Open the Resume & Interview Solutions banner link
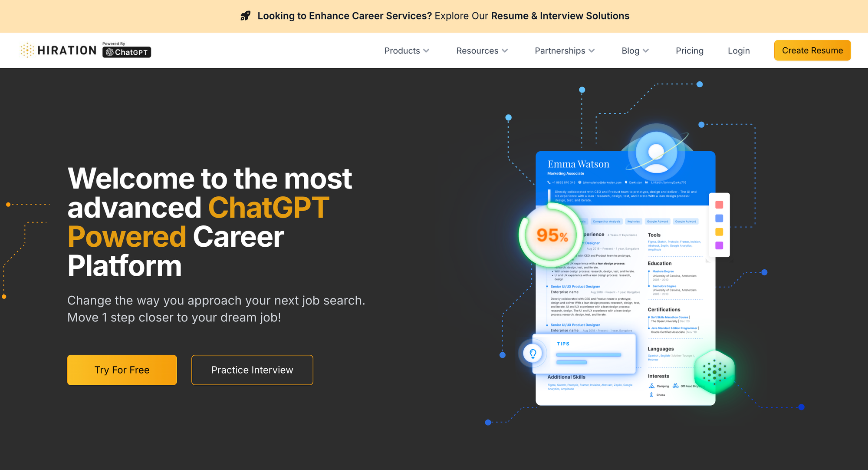The height and width of the screenshot is (470, 868). point(560,16)
